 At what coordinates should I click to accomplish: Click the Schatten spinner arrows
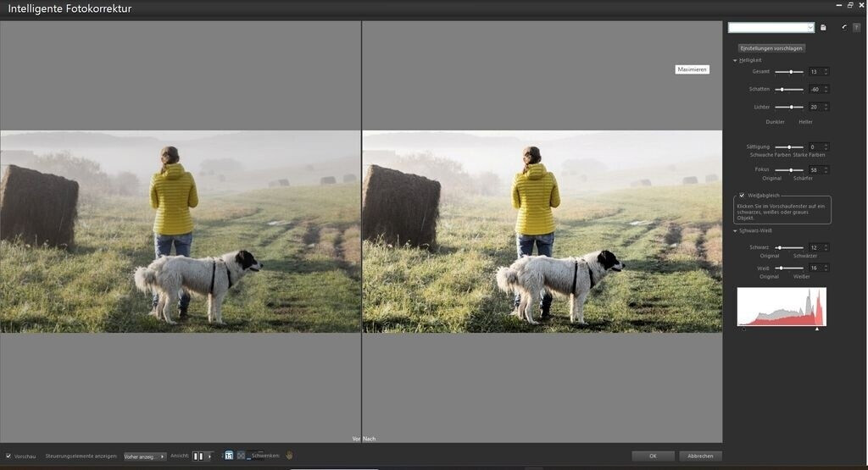826,89
